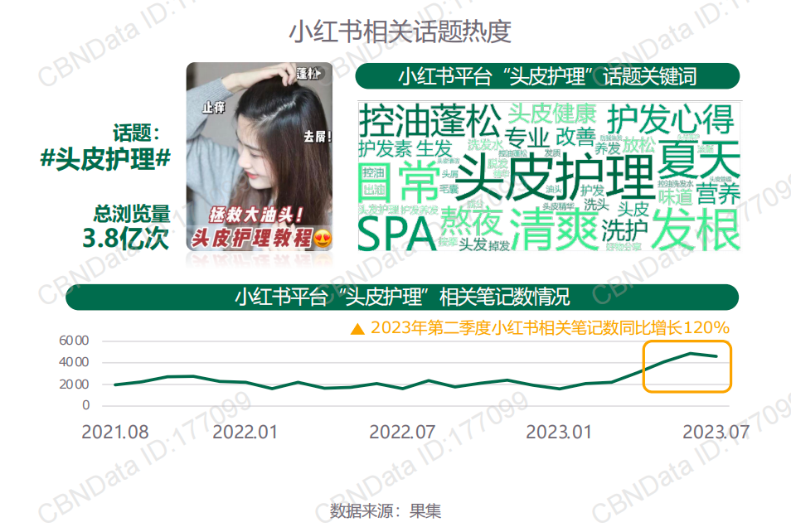Click the 2022.01 x-axis date label
The width and height of the screenshot is (791, 532).
[x=245, y=433]
